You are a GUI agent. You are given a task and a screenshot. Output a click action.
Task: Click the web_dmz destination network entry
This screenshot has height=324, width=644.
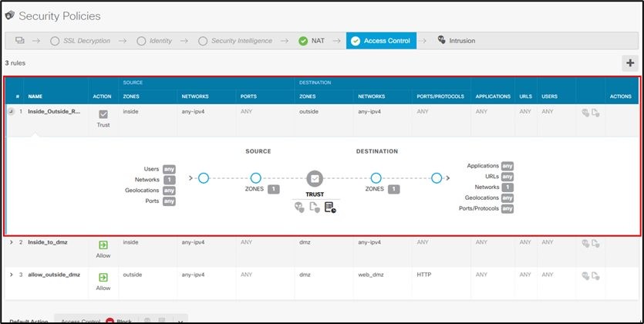click(x=371, y=274)
